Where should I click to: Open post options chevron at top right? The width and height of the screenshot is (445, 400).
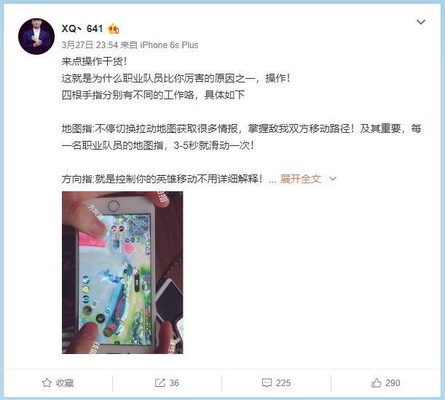click(421, 22)
